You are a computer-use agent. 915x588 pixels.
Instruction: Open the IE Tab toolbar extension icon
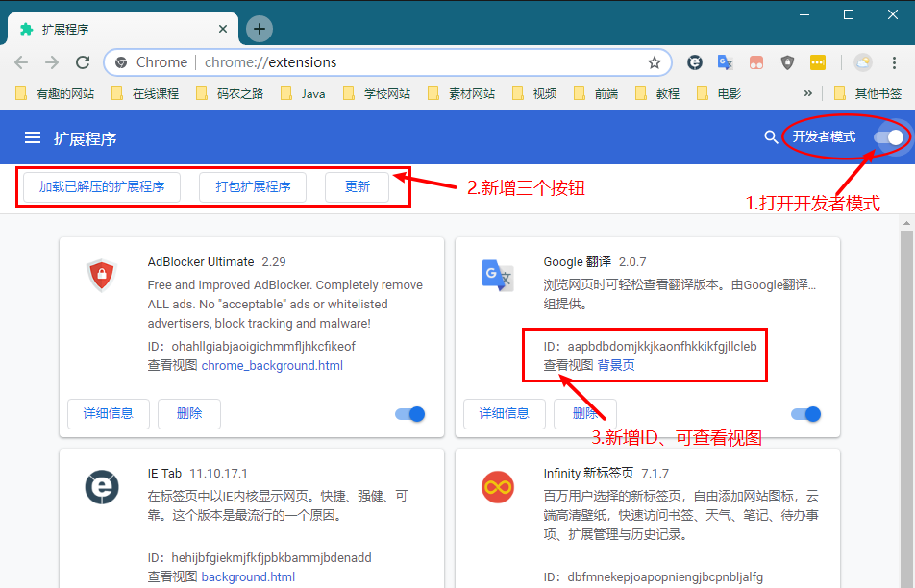pos(694,62)
